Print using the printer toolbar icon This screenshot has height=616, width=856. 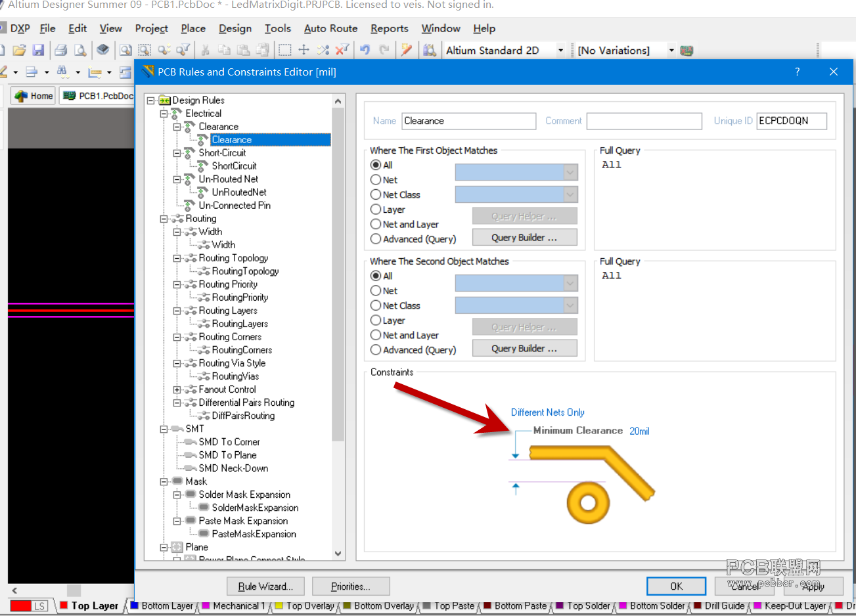61,50
